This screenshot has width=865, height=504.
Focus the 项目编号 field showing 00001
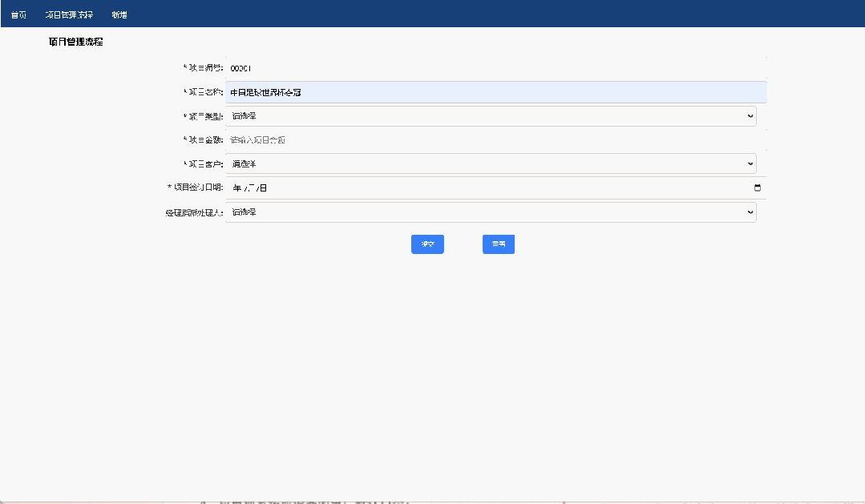(x=496, y=68)
